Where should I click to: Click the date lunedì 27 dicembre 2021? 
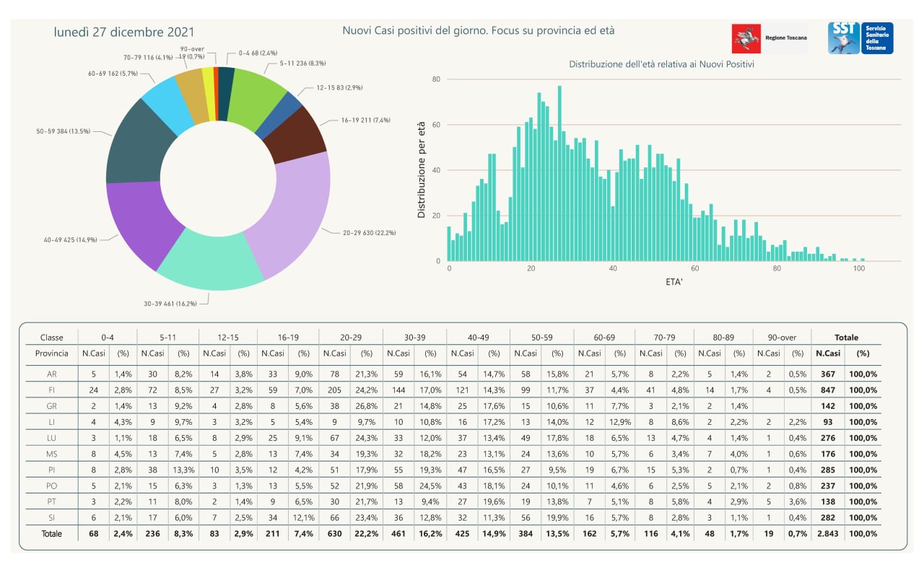coord(124,32)
